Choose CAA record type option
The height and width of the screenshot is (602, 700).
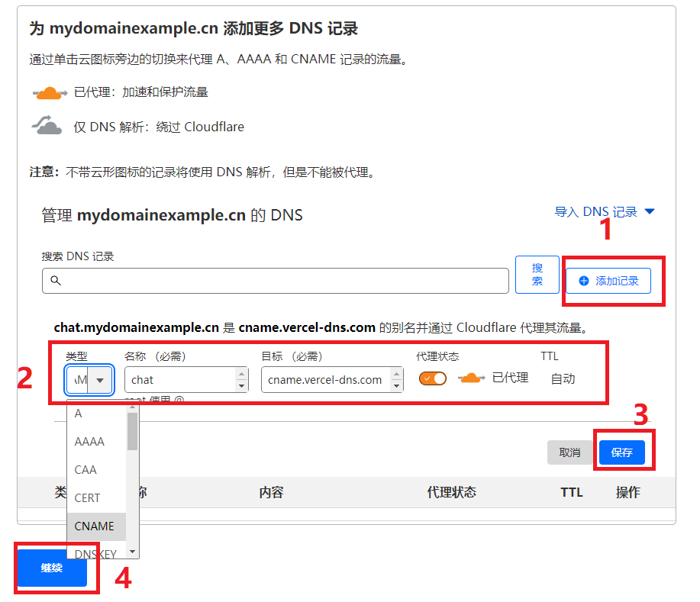point(85,470)
